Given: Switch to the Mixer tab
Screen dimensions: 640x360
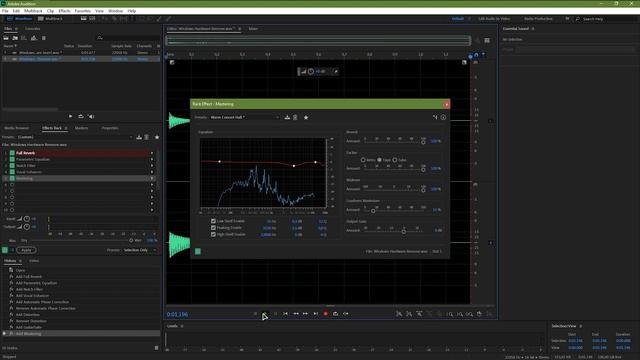Looking at the screenshot, I should [253, 29].
